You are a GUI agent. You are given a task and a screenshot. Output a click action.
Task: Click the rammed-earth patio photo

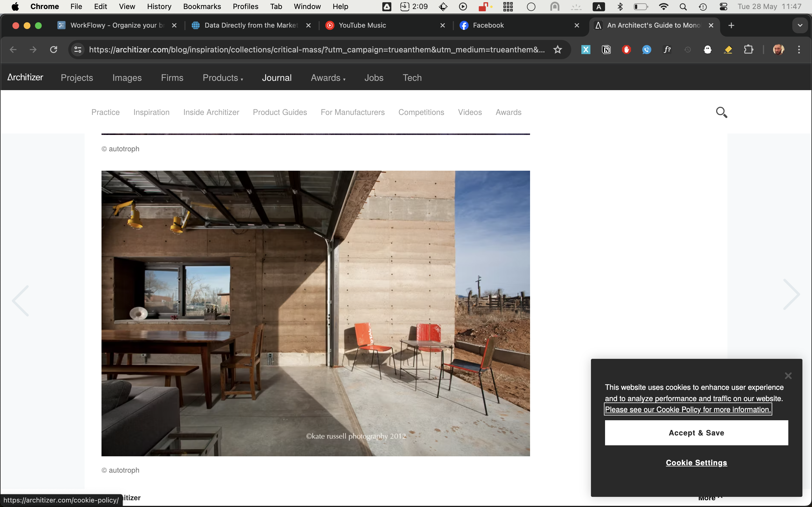tap(315, 313)
